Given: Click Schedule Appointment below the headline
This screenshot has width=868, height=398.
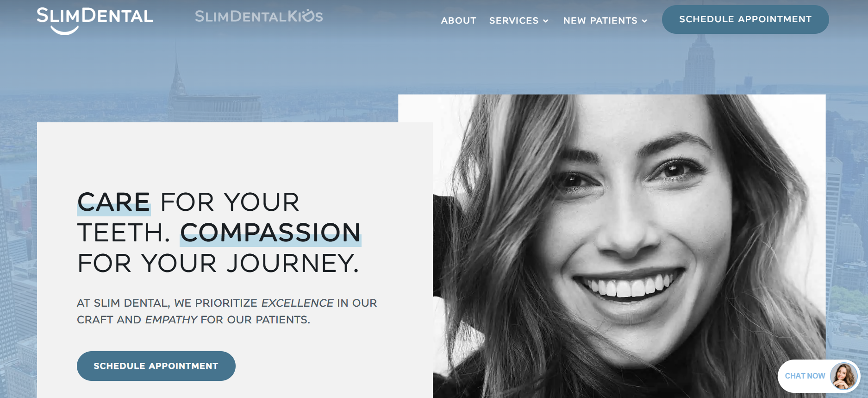Looking at the screenshot, I should [156, 366].
